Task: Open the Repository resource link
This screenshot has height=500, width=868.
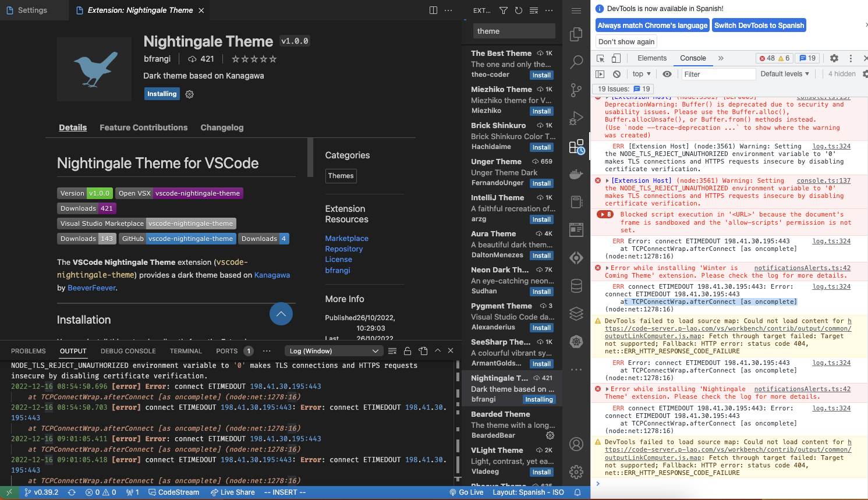Action: pyautogui.click(x=344, y=249)
